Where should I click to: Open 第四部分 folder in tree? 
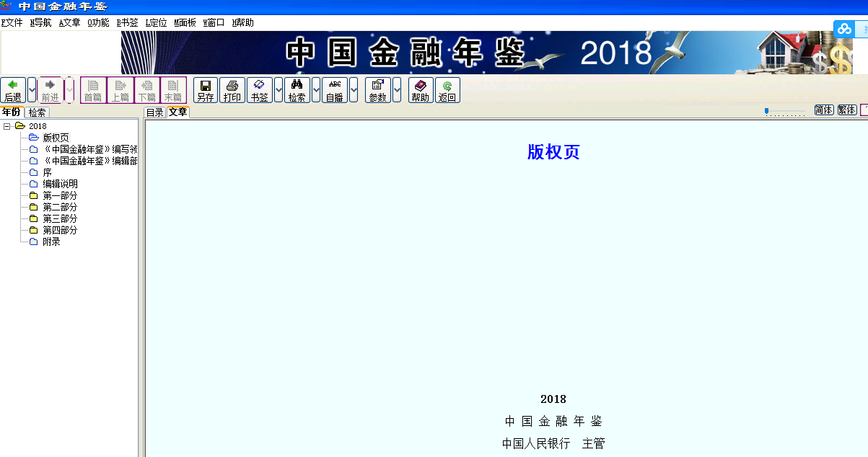(60, 230)
